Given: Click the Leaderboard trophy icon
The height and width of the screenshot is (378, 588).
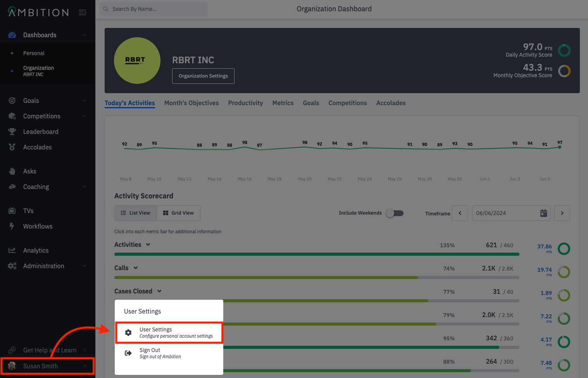Looking at the screenshot, I should pyautogui.click(x=12, y=132).
